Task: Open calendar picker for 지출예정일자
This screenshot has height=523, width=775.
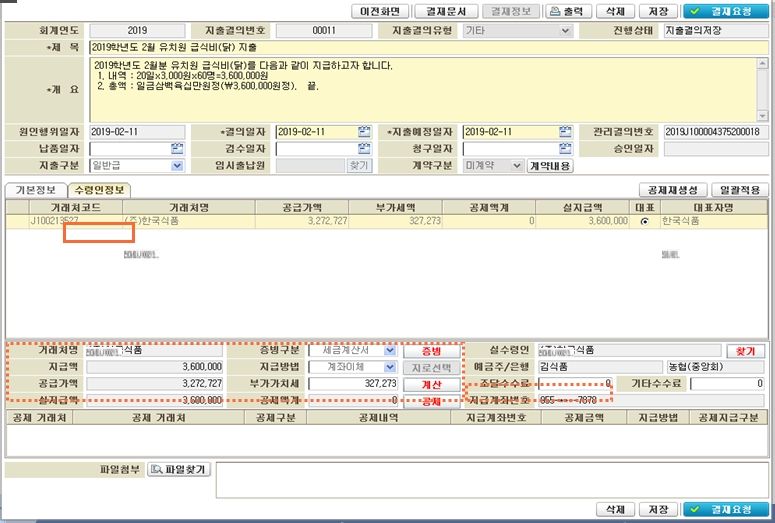Action: 566,132
